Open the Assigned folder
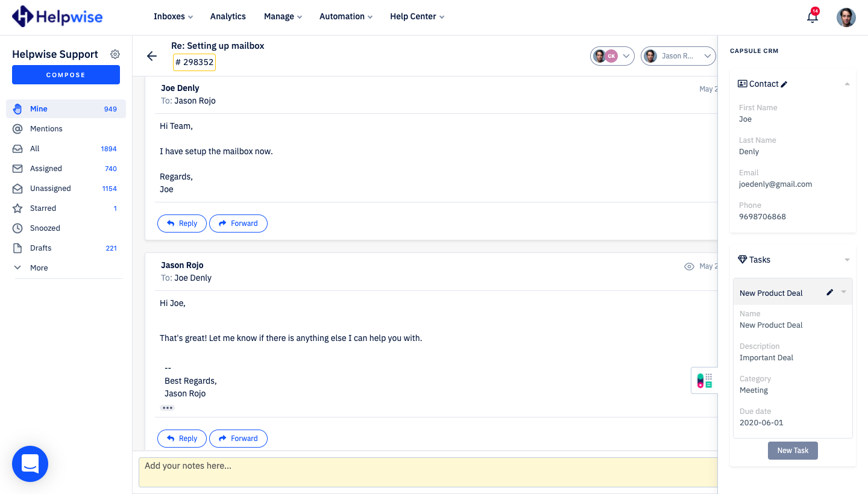Viewport: 868px width, 494px height. 66,168
